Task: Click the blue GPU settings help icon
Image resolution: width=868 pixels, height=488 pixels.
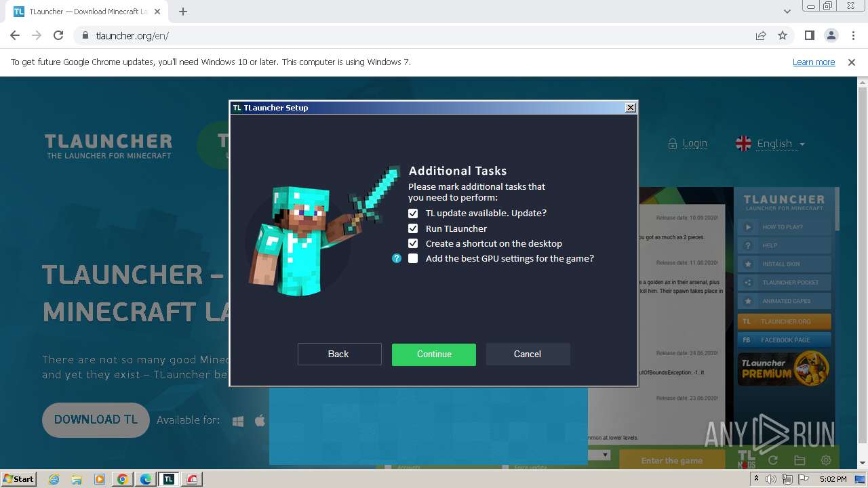Action: click(x=397, y=258)
